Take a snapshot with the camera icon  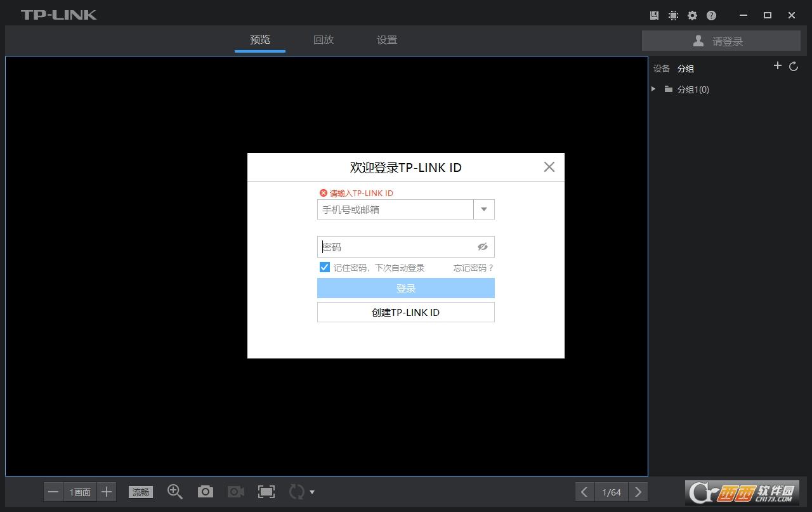[x=205, y=492]
